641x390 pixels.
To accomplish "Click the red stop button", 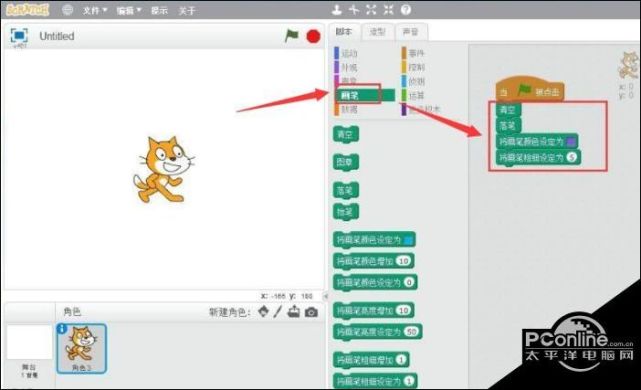I will tap(313, 36).
